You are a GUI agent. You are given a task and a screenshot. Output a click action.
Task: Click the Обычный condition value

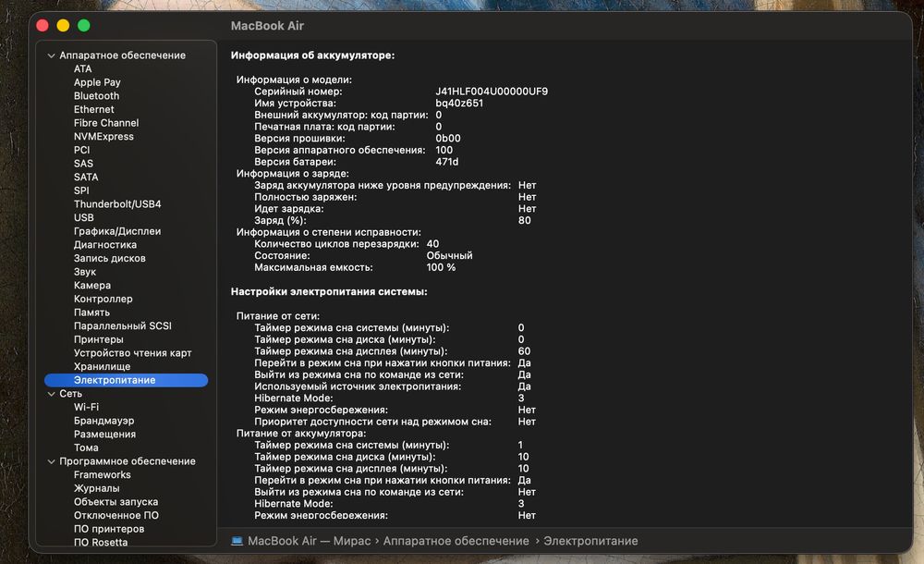pyautogui.click(x=450, y=255)
